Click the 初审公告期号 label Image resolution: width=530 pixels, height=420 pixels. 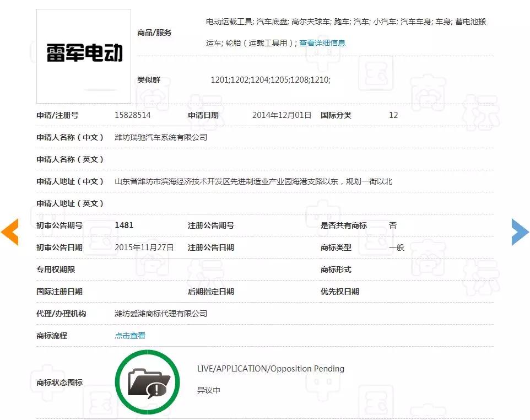click(60, 225)
